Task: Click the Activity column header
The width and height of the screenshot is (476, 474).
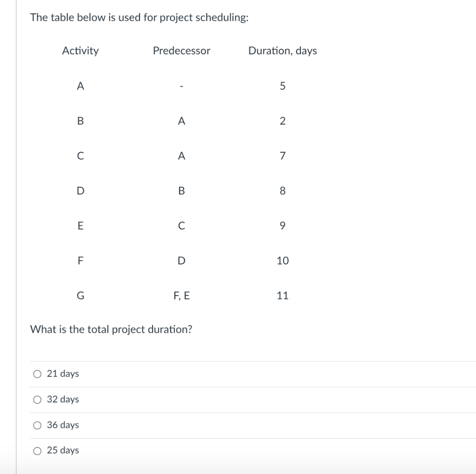Action: pyautogui.click(x=80, y=51)
